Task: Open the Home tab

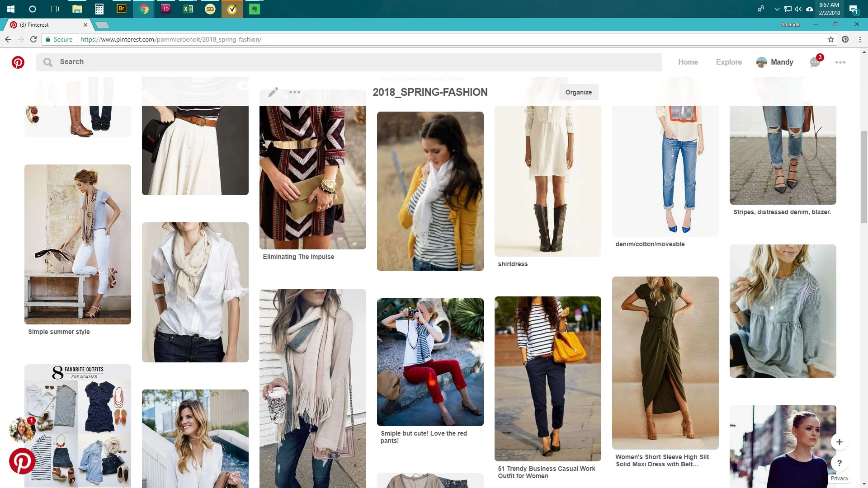Action: point(688,62)
